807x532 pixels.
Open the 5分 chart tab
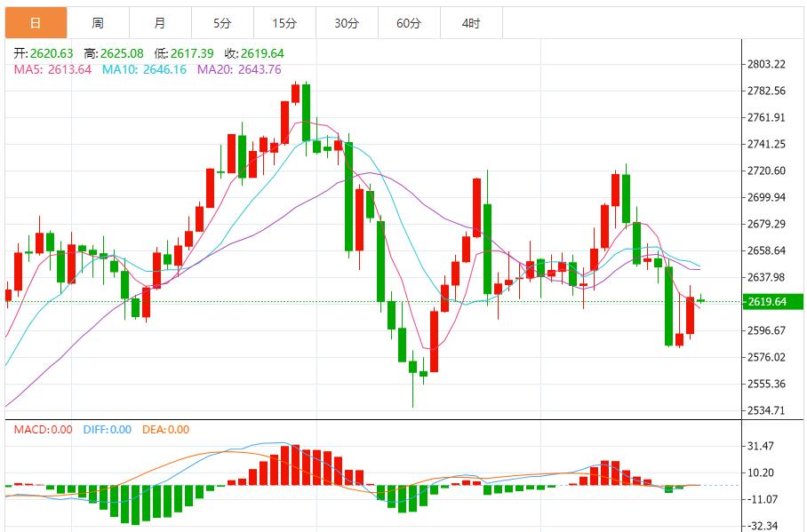(222, 23)
